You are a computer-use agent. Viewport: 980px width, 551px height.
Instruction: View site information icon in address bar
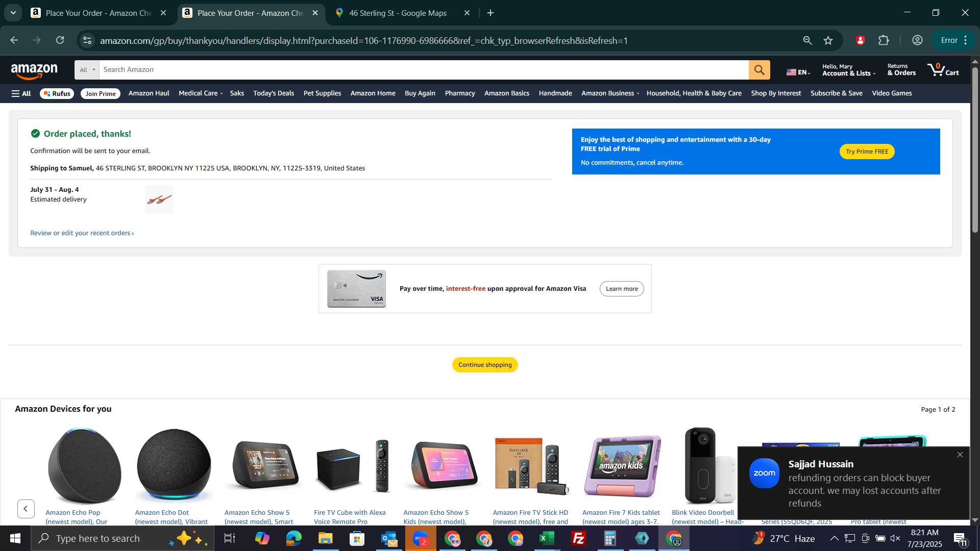click(87, 40)
